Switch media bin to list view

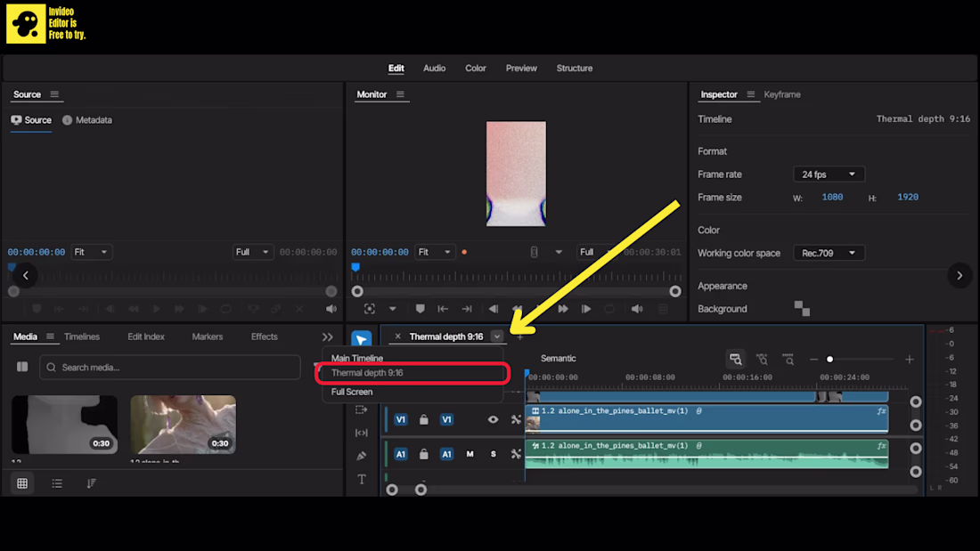(x=57, y=483)
